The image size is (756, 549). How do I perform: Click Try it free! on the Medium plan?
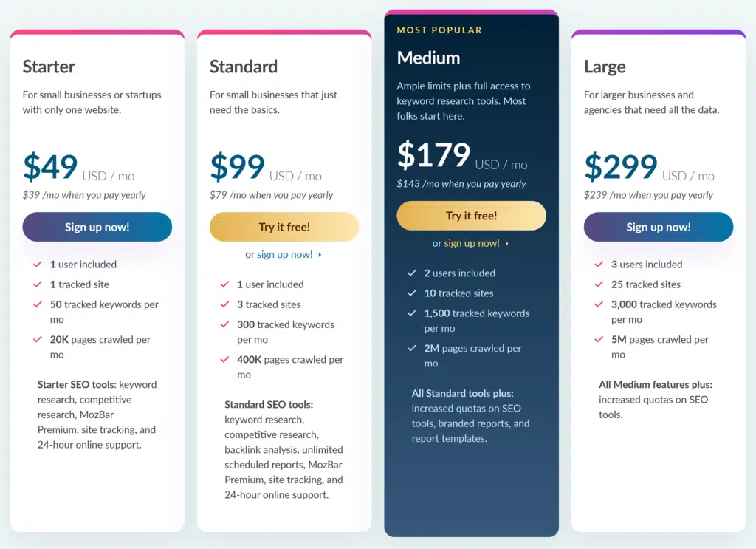(471, 216)
